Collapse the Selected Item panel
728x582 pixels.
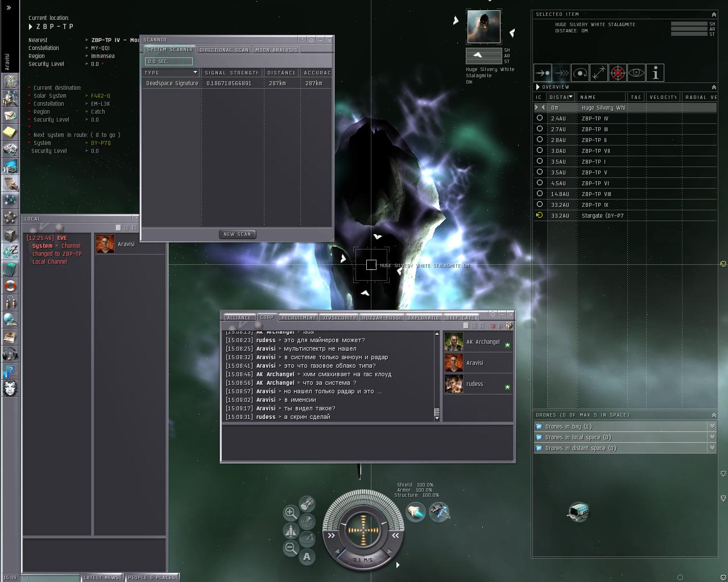[x=714, y=14]
